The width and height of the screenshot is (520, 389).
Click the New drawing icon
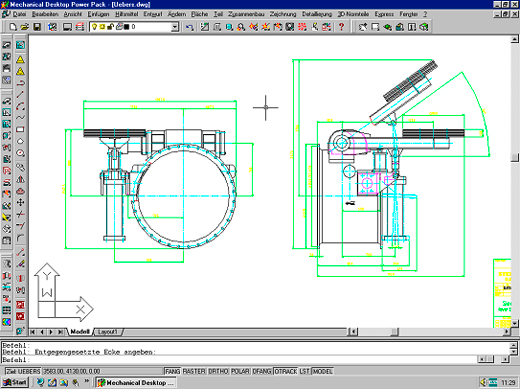[x=13, y=27]
